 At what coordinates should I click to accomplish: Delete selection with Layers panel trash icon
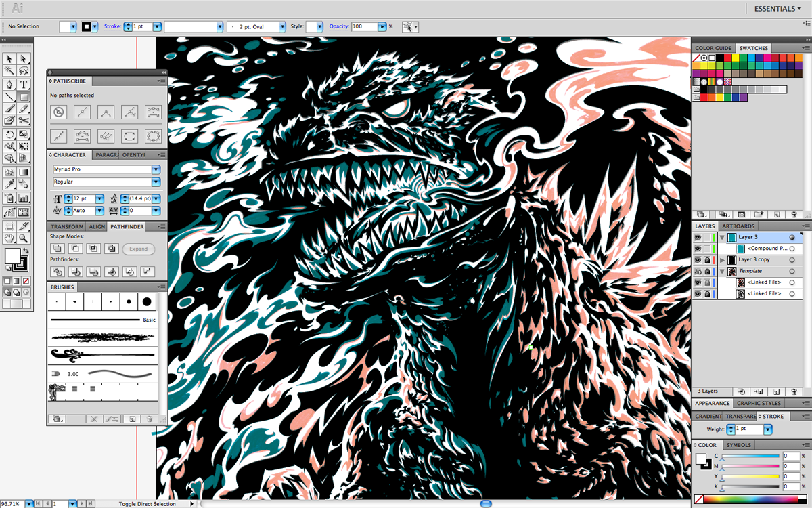pyautogui.click(x=794, y=391)
